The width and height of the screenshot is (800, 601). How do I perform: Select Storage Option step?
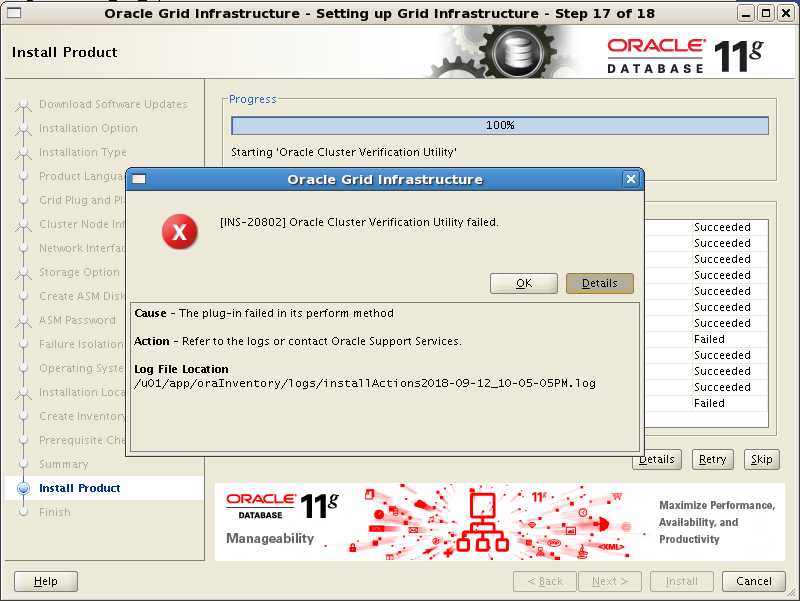[x=79, y=272]
